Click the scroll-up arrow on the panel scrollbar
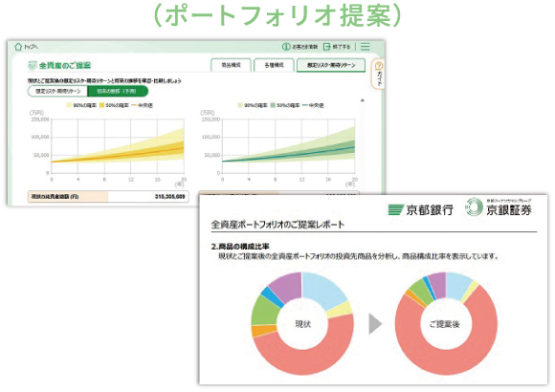Image resolution: width=555 pixels, height=392 pixels. (362, 100)
